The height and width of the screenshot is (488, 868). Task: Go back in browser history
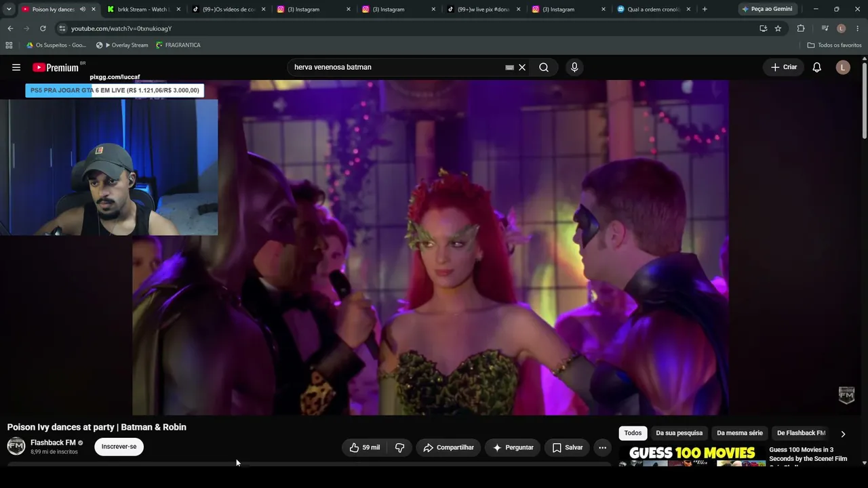click(10, 28)
